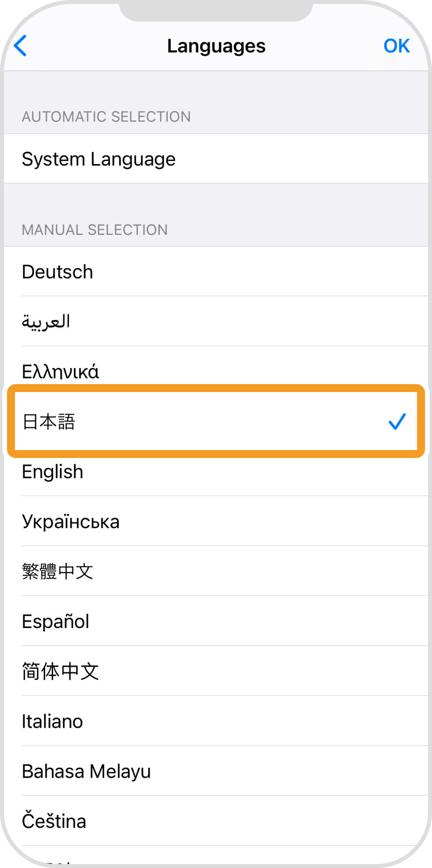Tap the blue checkmark beside 日本語

click(x=397, y=421)
